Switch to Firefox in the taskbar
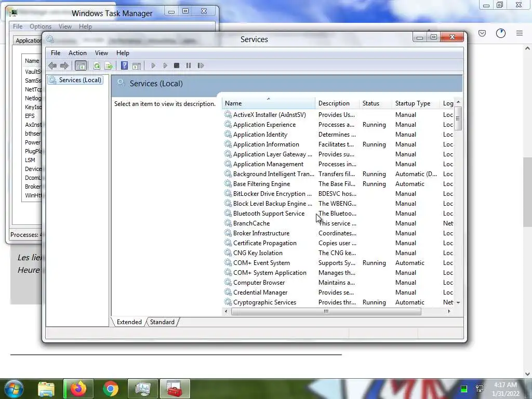 (x=78, y=389)
